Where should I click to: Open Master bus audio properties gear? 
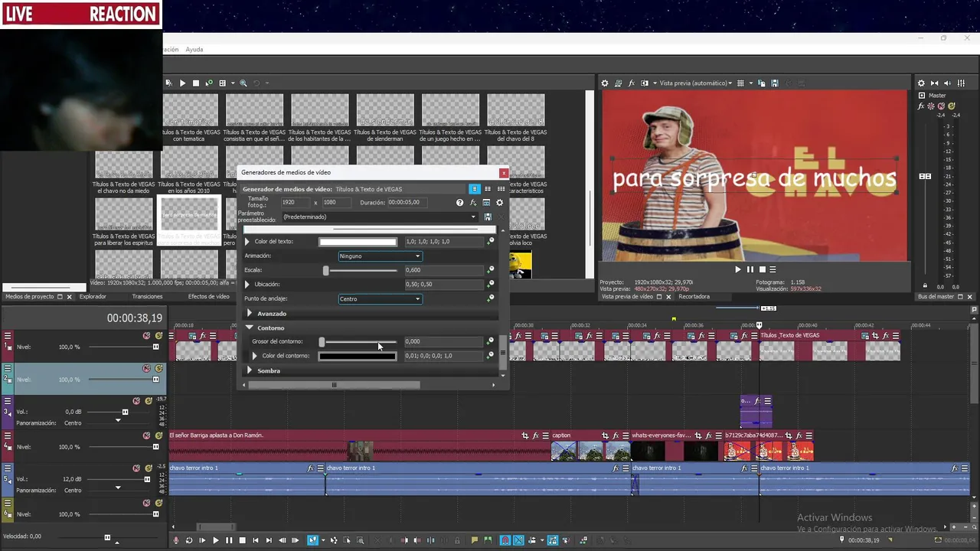921,83
